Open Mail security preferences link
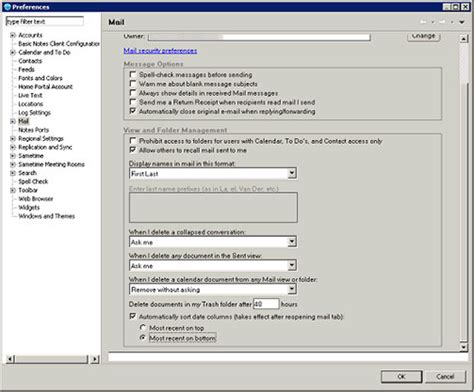474x392 pixels. click(160, 51)
